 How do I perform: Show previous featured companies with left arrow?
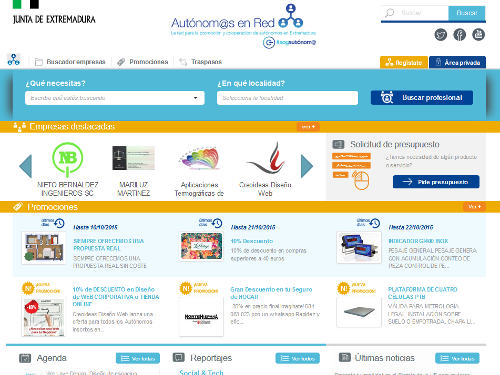tap(26, 166)
